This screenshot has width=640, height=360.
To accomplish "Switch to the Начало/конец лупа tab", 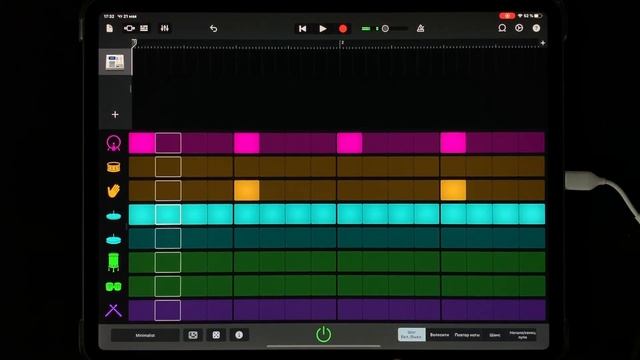I will click(x=522, y=335).
